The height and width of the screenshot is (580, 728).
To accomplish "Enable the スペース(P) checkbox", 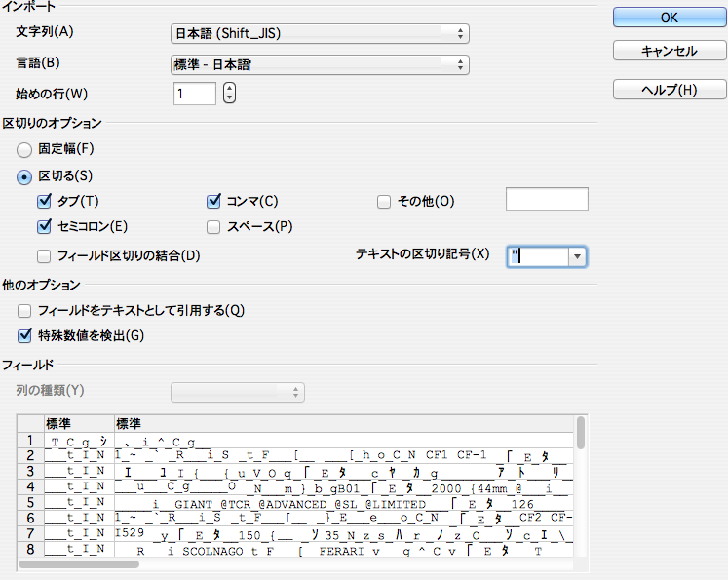I will [x=213, y=227].
